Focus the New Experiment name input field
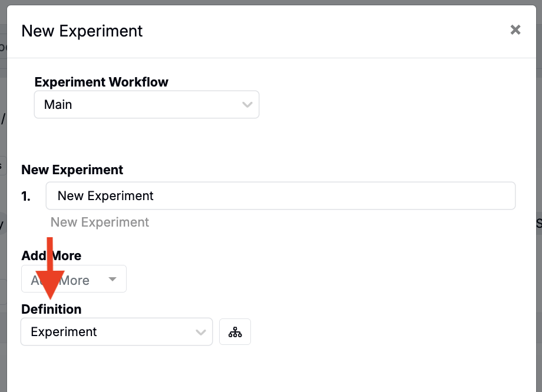This screenshot has width=542, height=392. (x=280, y=196)
